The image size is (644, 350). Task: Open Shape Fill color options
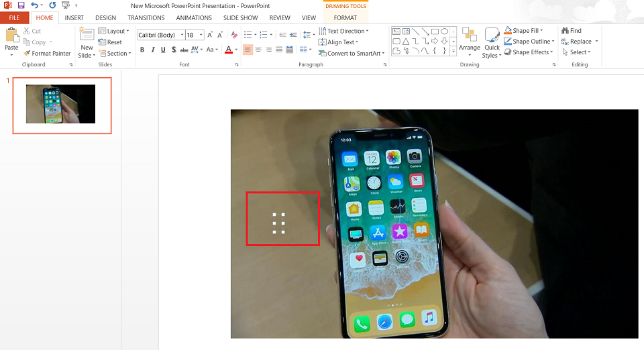tap(524, 31)
